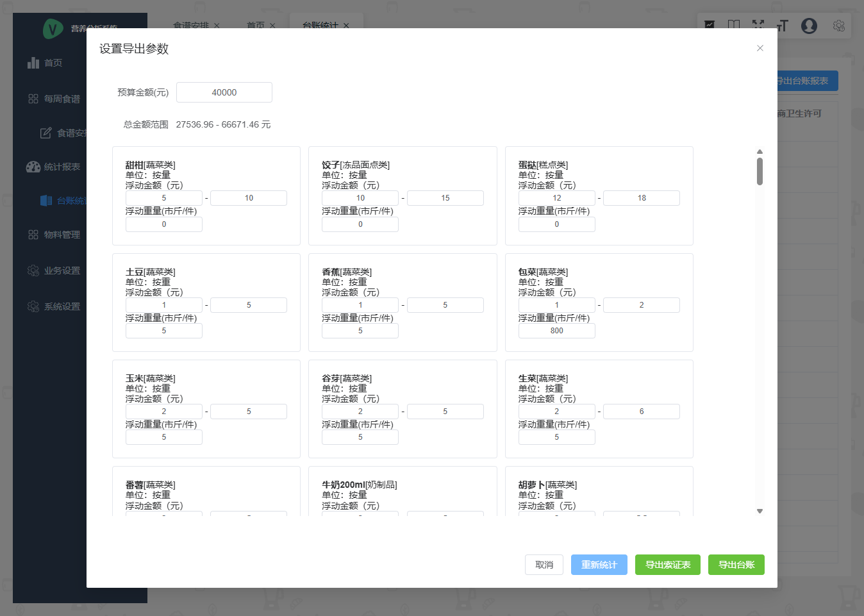Click the total range text 27536.96 - 66671.46 元
The height and width of the screenshot is (616, 864).
223,124
